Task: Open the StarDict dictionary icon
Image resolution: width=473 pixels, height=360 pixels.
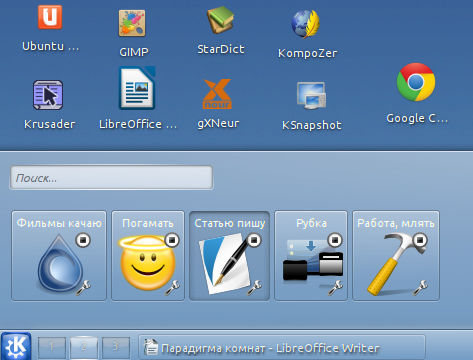Action: (220, 21)
